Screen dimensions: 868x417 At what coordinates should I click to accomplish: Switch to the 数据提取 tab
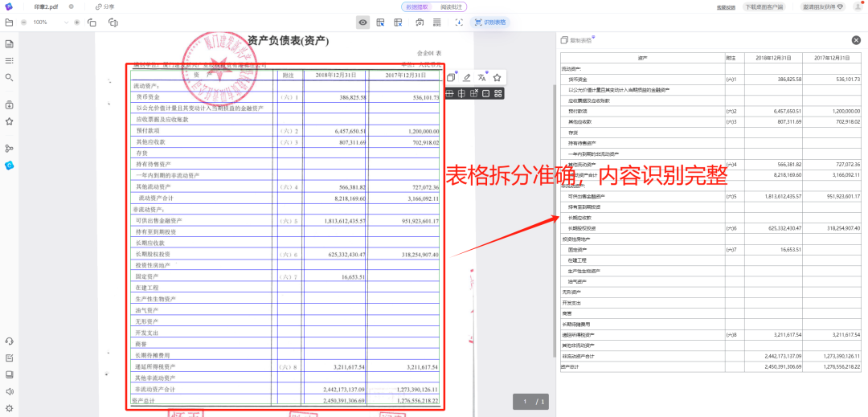pos(417,6)
